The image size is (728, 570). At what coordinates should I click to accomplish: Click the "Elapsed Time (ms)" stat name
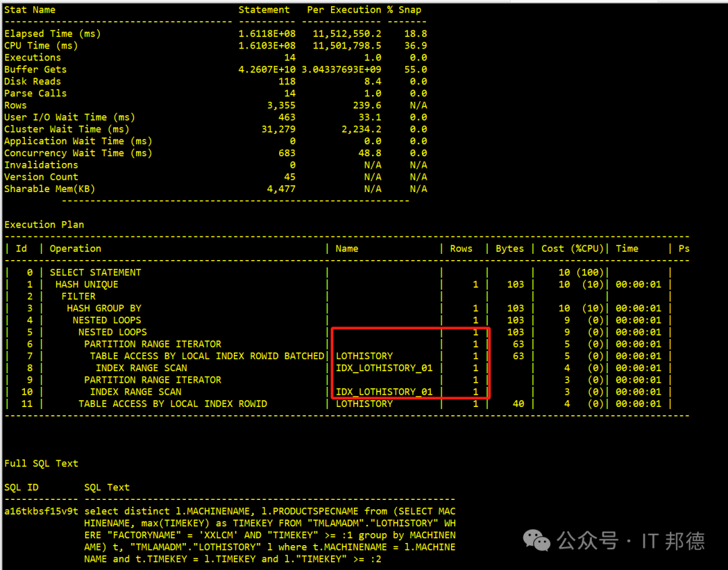[x=53, y=34]
